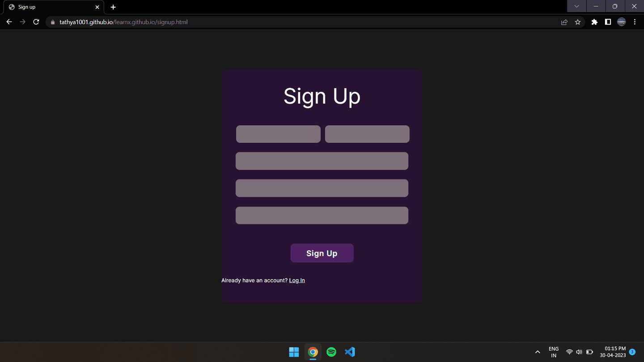The width and height of the screenshot is (644, 362).
Task: Open Wi-Fi network settings in tray
Action: (x=569, y=352)
